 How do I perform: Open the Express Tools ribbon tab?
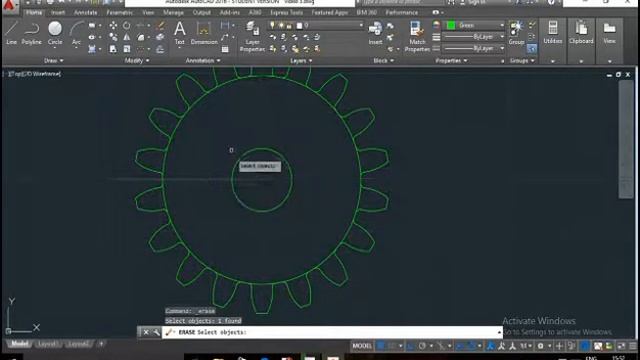tap(286, 12)
